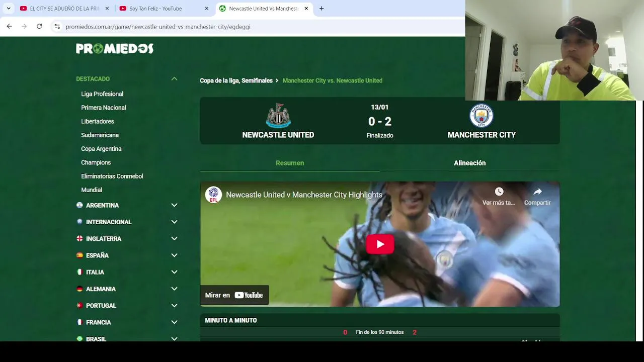Expand the FRANCIA section chevron

[x=174, y=322]
